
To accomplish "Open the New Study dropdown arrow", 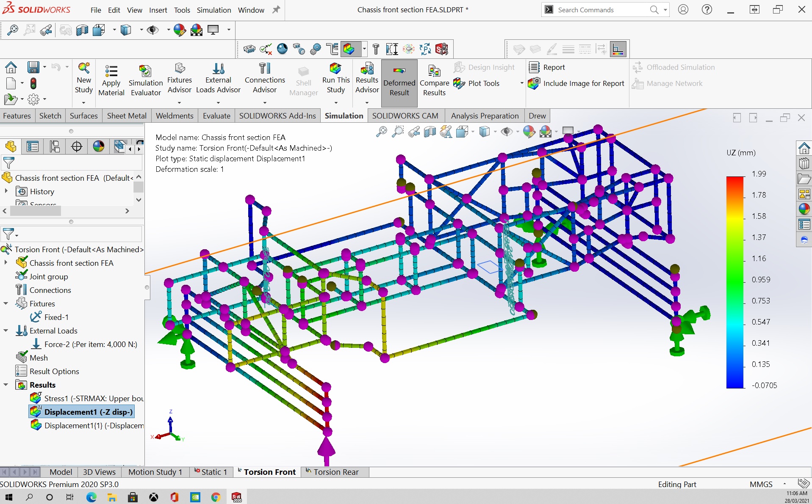I will [x=84, y=102].
